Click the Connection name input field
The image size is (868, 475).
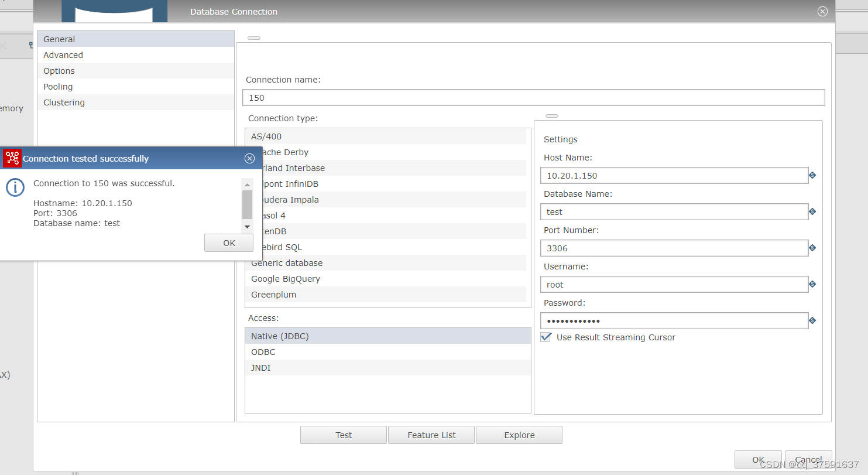click(x=534, y=98)
